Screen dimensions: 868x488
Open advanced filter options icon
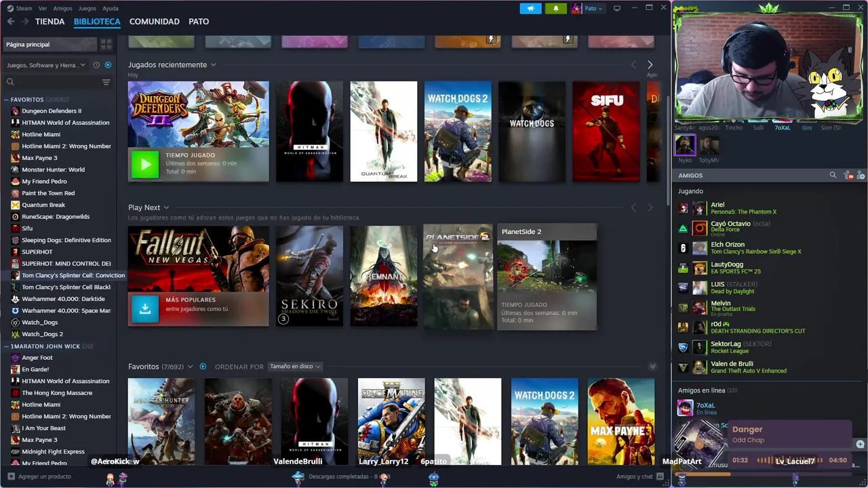[x=106, y=82]
